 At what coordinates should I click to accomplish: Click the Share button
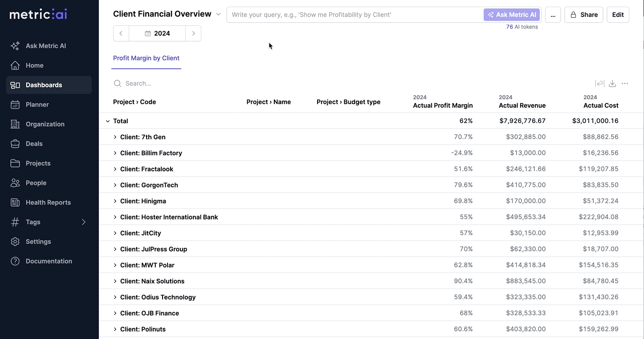pyautogui.click(x=583, y=15)
